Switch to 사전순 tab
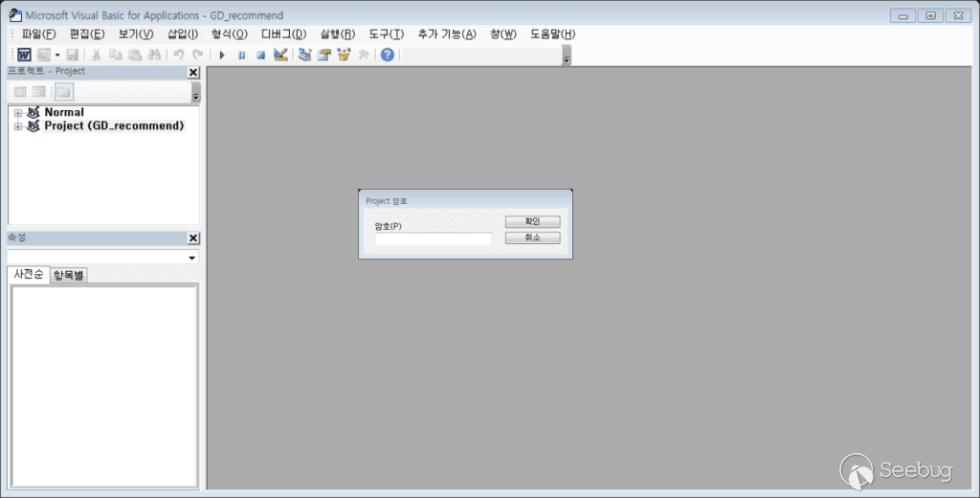 (29, 275)
